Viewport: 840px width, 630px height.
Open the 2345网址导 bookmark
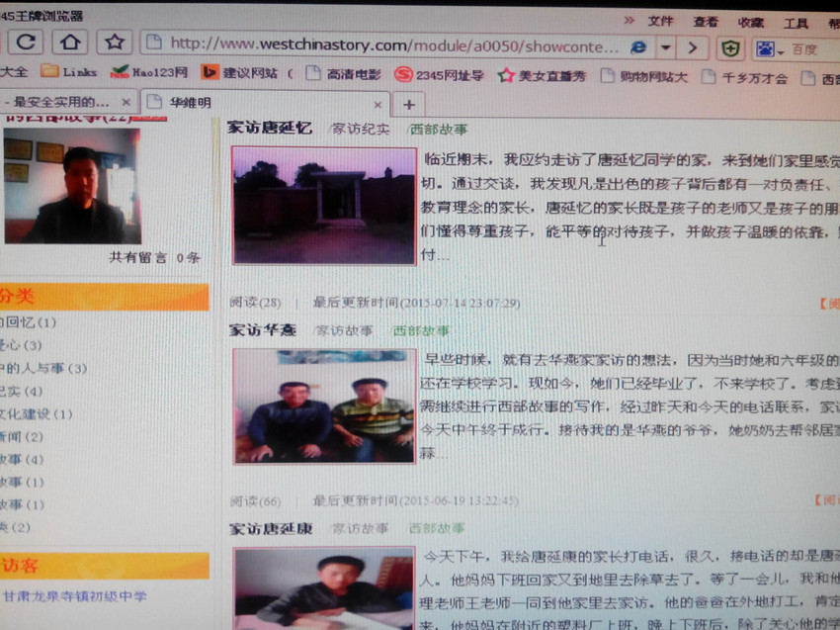[x=439, y=75]
